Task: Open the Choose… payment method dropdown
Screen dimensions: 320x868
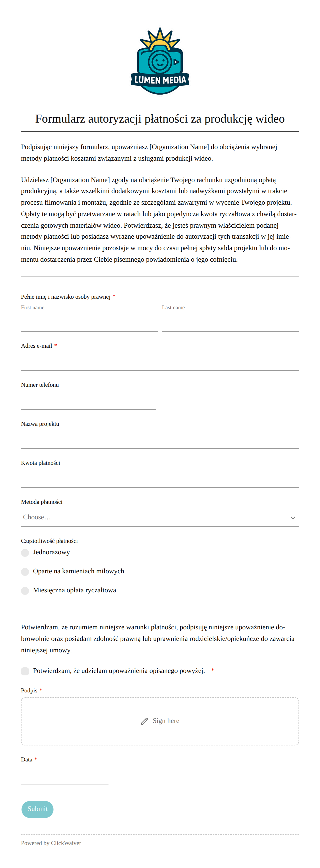Action: tap(160, 517)
